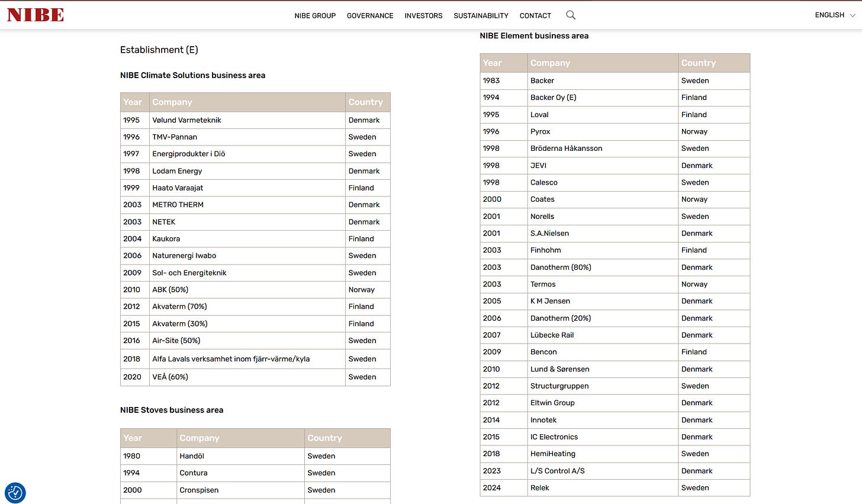Select L/S Control A/S cell

(603, 471)
